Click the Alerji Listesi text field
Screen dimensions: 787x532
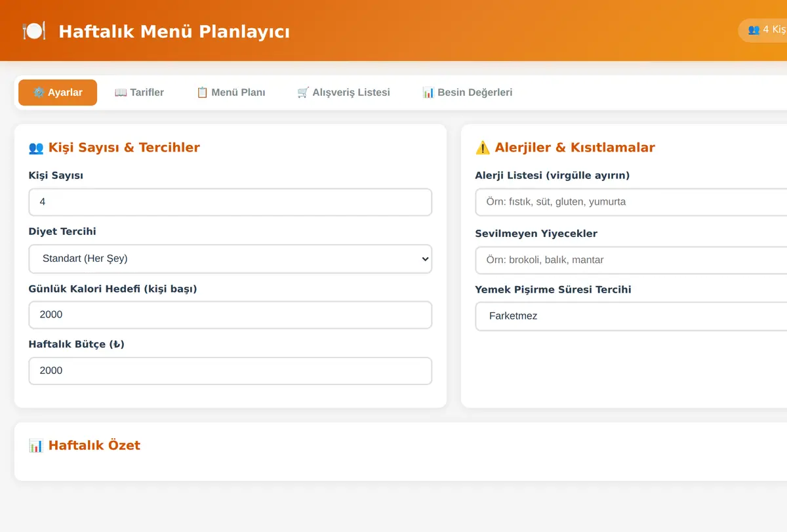(x=631, y=202)
